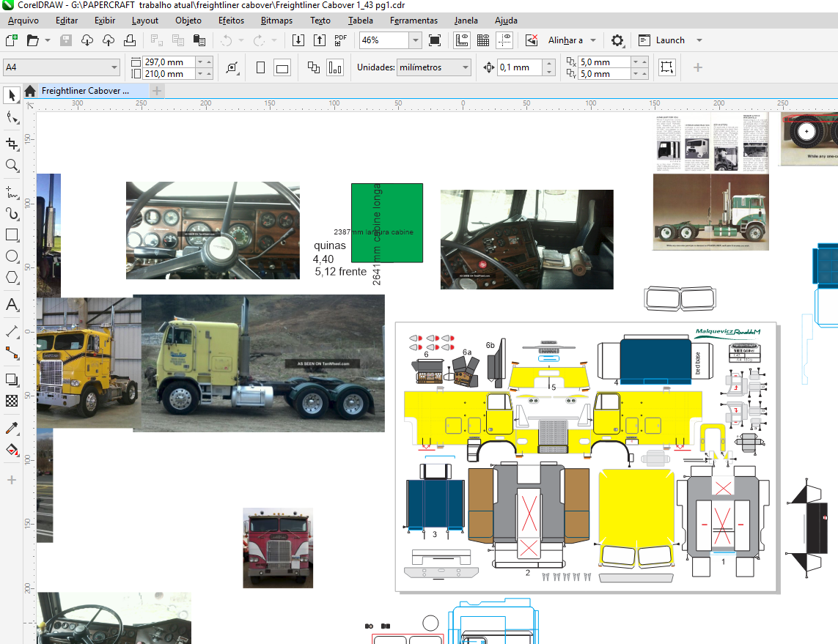This screenshot has width=838, height=644.
Task: Open the Unidades milímetros dropdown
Action: [465, 68]
